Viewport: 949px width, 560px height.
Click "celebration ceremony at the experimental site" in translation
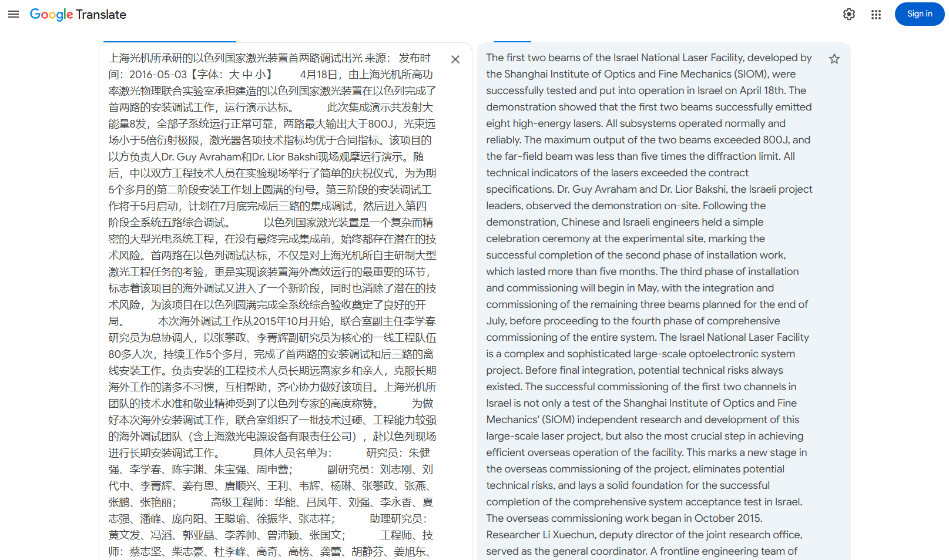tap(595, 239)
